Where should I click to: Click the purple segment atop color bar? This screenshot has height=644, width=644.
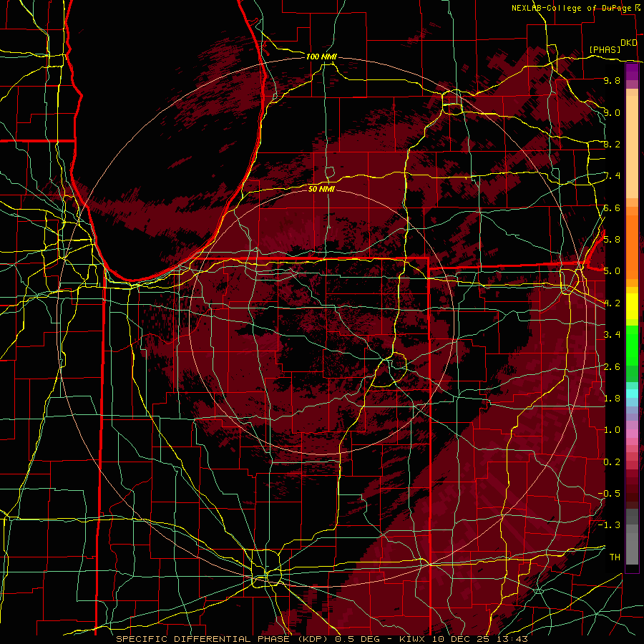pos(632,72)
